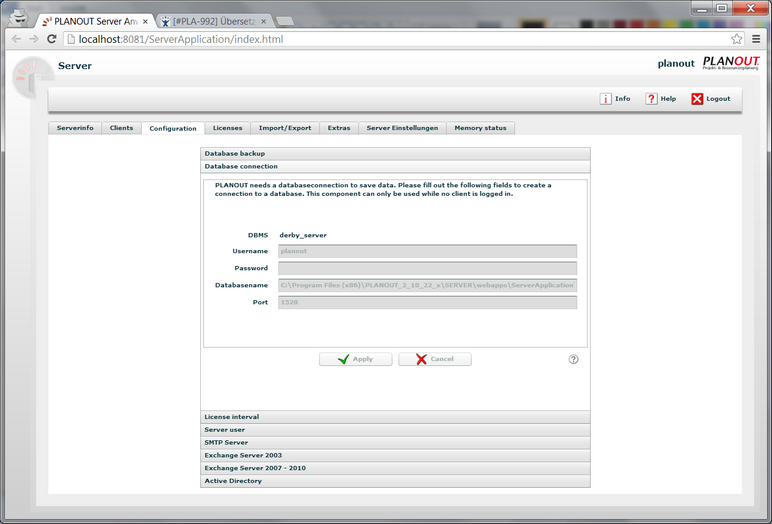772x524 pixels.
Task: Click the derby_server DBMS value
Action: point(303,235)
